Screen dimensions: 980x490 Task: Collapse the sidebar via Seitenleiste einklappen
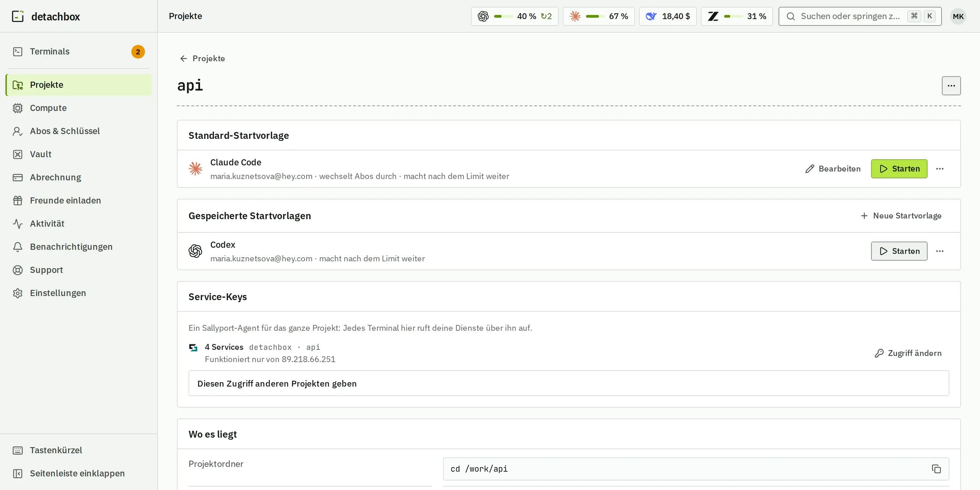78,473
